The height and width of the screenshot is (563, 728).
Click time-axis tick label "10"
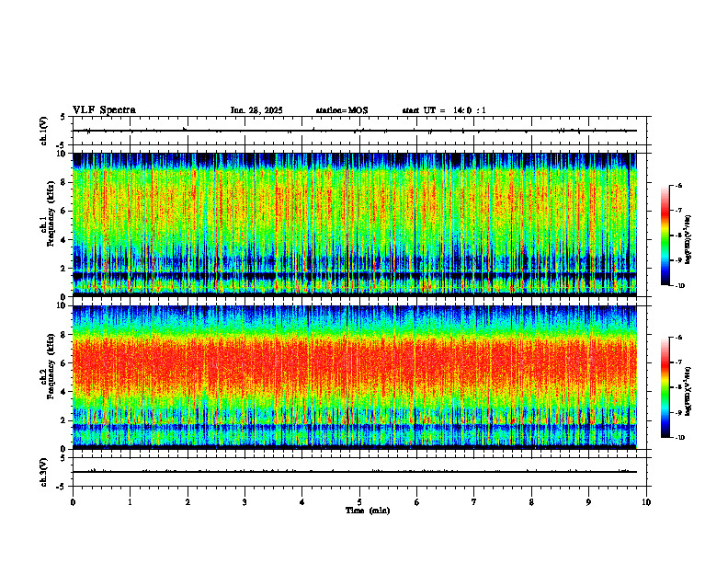click(x=646, y=502)
